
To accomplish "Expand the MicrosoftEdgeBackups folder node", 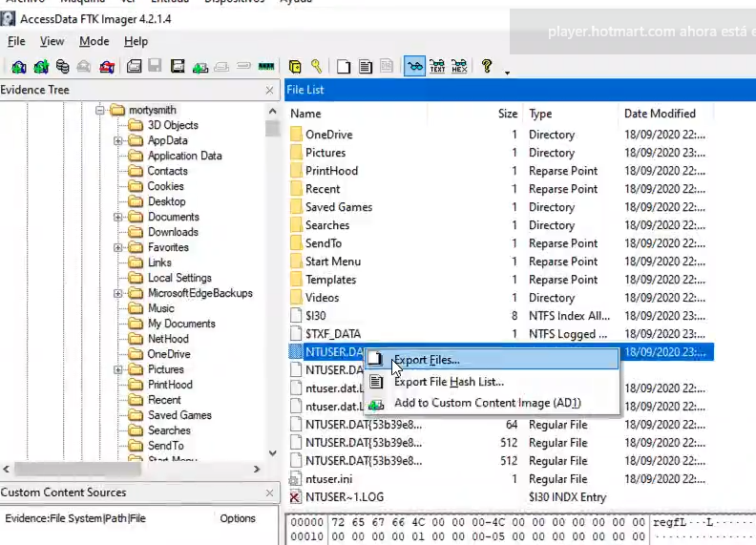I will coord(117,293).
